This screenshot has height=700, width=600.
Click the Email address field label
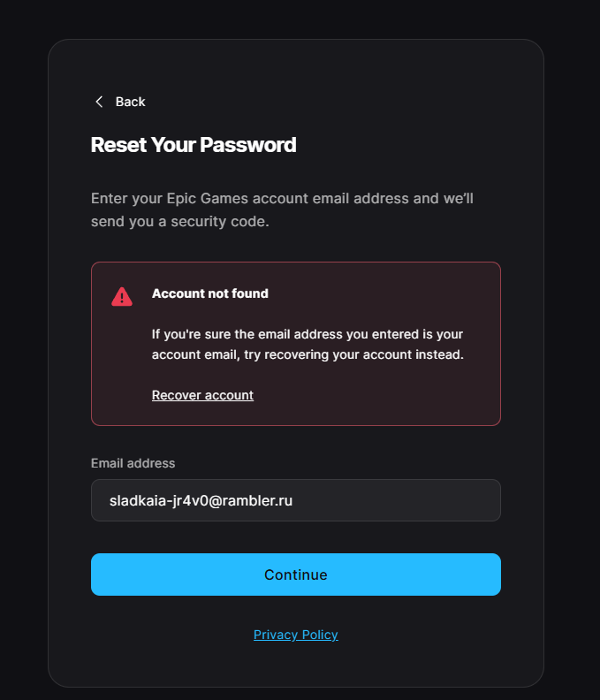point(133,463)
